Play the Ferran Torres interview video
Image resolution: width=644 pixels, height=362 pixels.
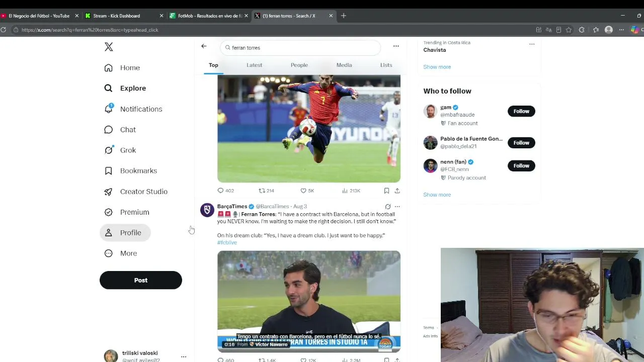click(309, 301)
